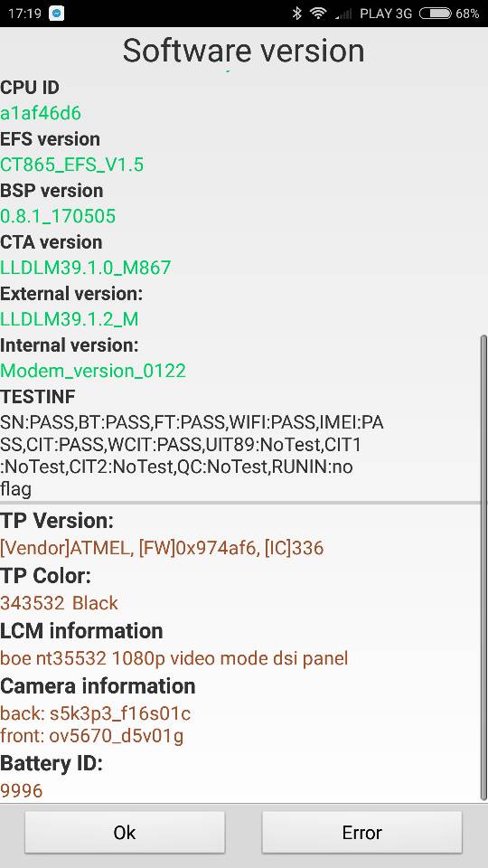Viewport: 488px width, 868px height.
Task: Tap the Wi-Fi status icon
Action: pyautogui.click(x=318, y=14)
